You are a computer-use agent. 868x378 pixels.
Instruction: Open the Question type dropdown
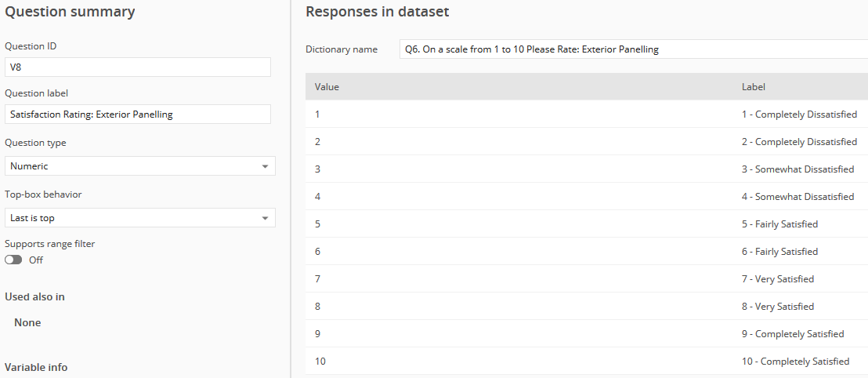coord(140,165)
